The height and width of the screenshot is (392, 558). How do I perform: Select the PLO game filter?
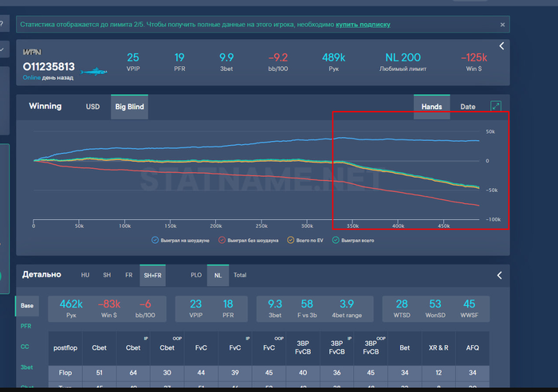(x=196, y=275)
